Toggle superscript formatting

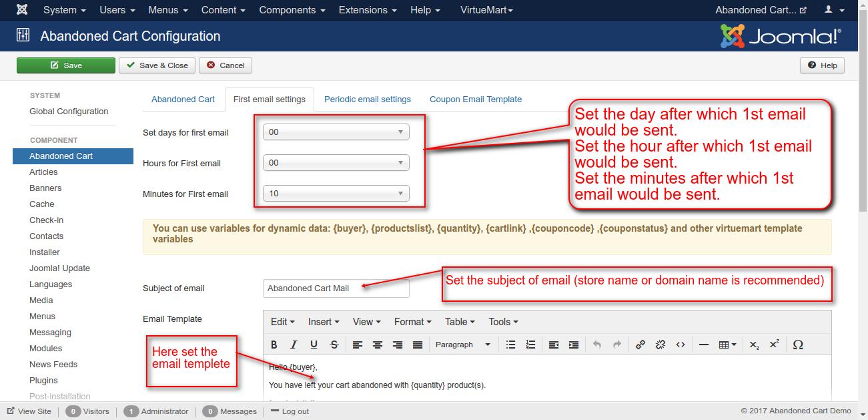coord(774,345)
